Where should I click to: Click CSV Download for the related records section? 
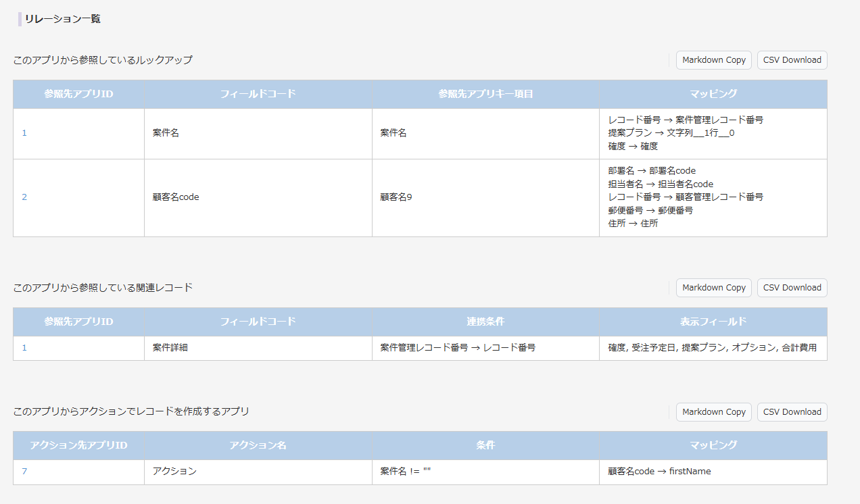click(x=792, y=287)
